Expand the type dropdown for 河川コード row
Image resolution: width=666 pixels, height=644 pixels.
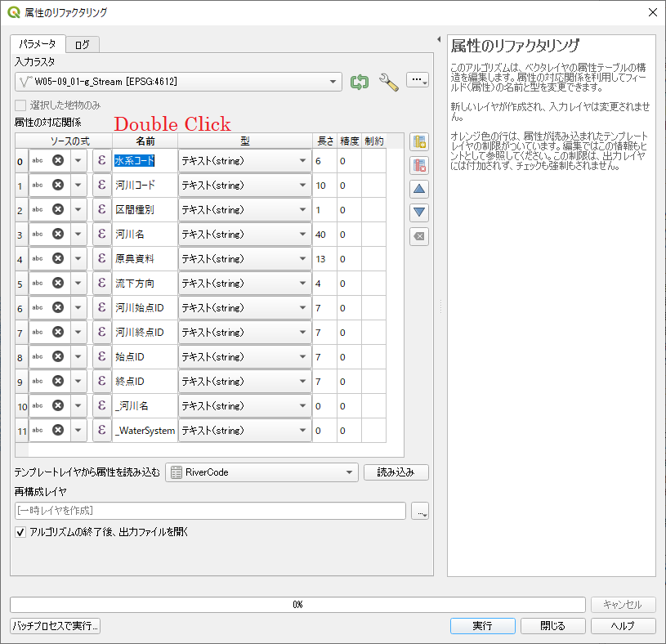tap(302, 186)
